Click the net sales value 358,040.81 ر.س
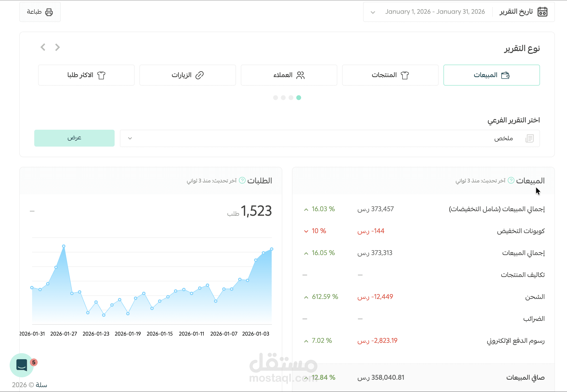The image size is (567, 392). [381, 378]
